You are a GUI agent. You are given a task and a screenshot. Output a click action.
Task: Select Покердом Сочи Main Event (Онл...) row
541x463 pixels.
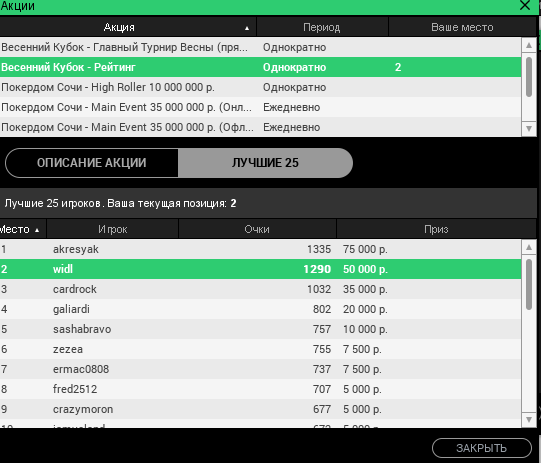tap(260, 107)
